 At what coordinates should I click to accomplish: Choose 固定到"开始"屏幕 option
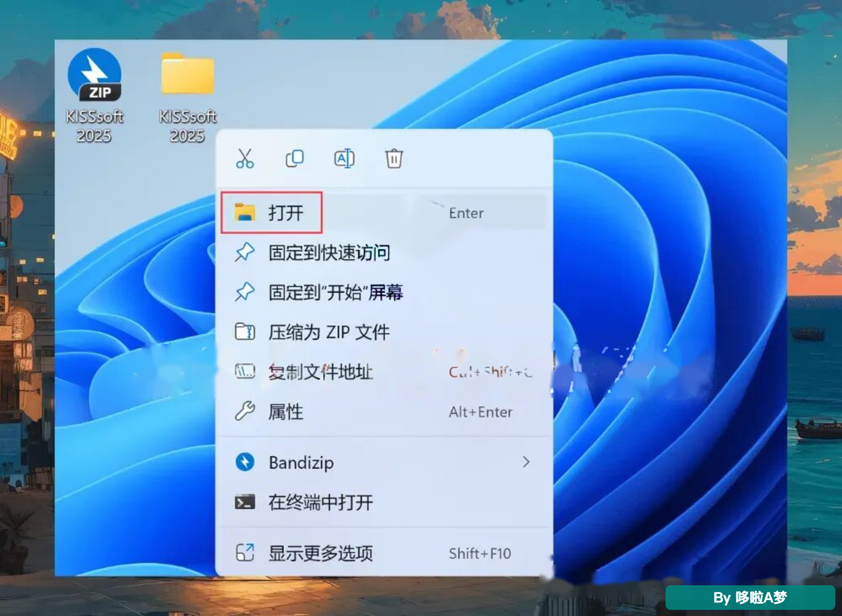tap(384, 292)
